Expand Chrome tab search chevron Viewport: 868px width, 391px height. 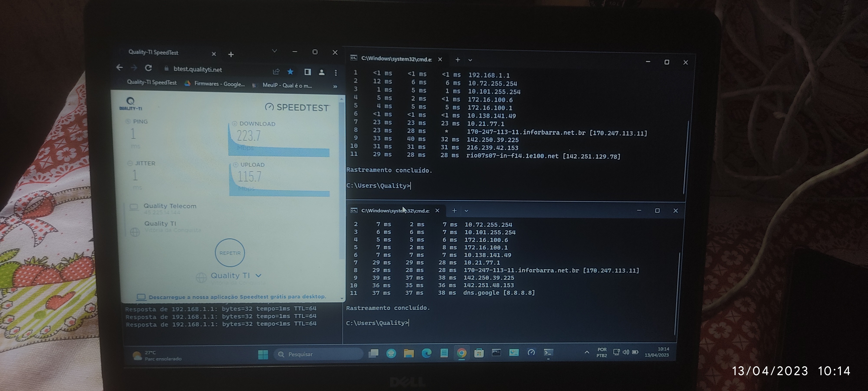[x=274, y=51]
